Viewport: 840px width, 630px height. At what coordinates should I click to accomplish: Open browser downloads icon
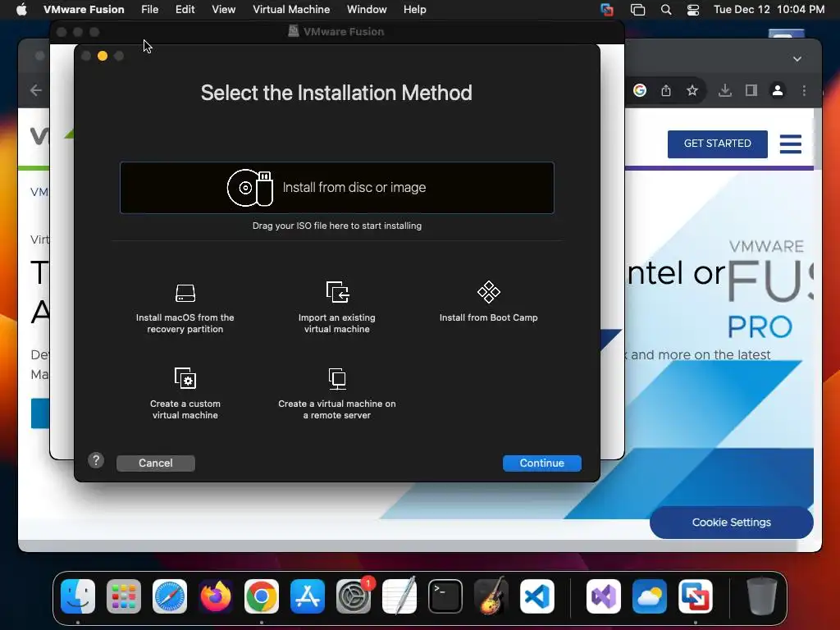(725, 90)
